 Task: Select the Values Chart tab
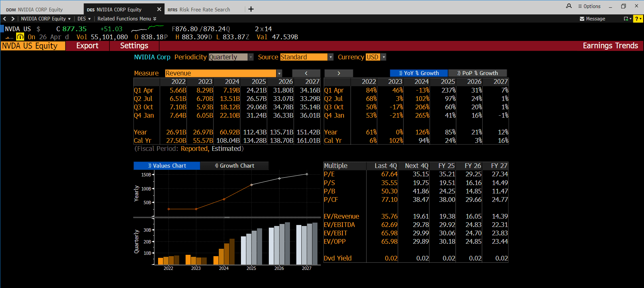pos(167,166)
